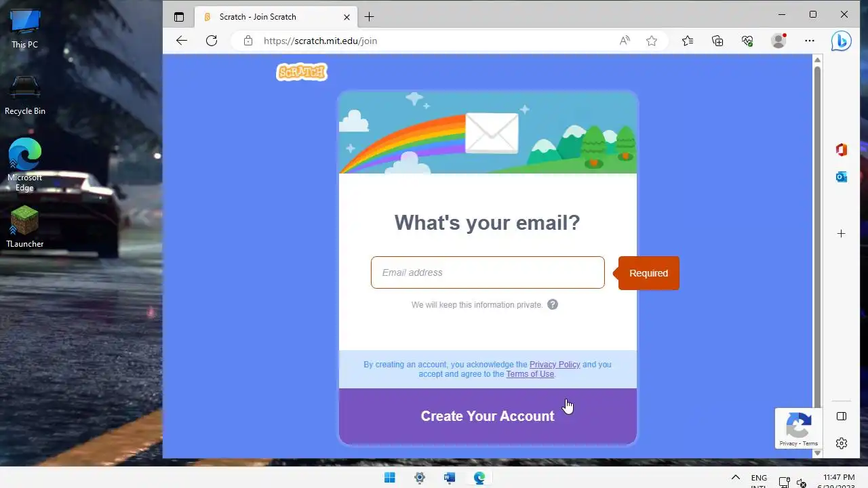
Task: Open Microsoft 365 in Edge sidebar
Action: (842, 150)
